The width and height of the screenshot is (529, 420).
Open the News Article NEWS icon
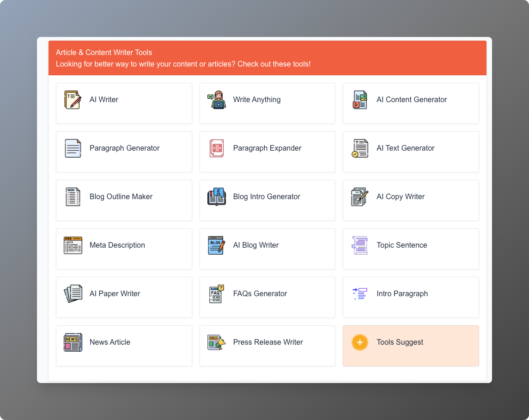click(73, 342)
